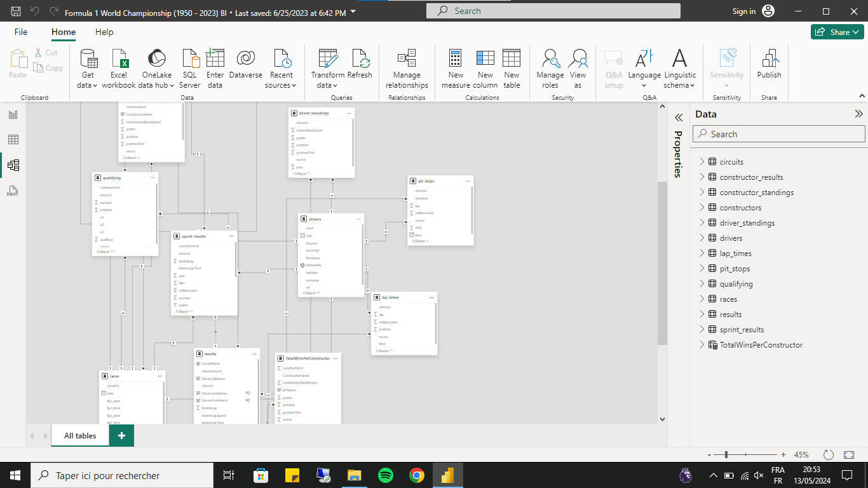Create a New measure
This screenshot has width=868, height=488.
pyautogui.click(x=456, y=69)
